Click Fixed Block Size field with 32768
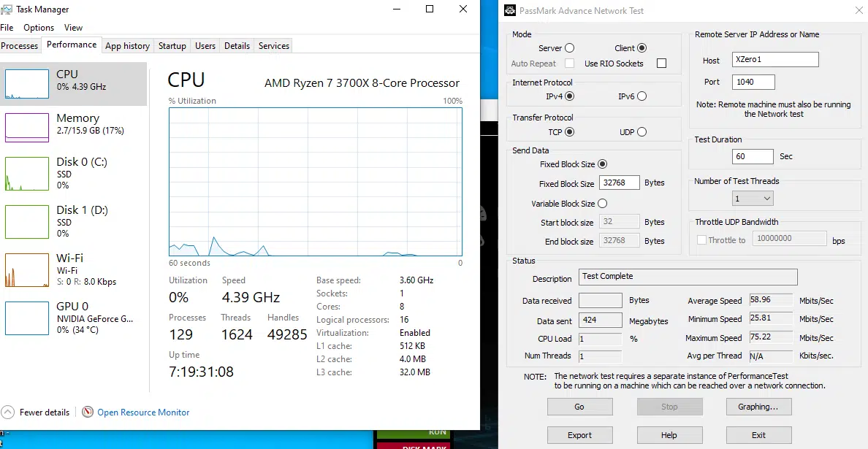 (620, 183)
